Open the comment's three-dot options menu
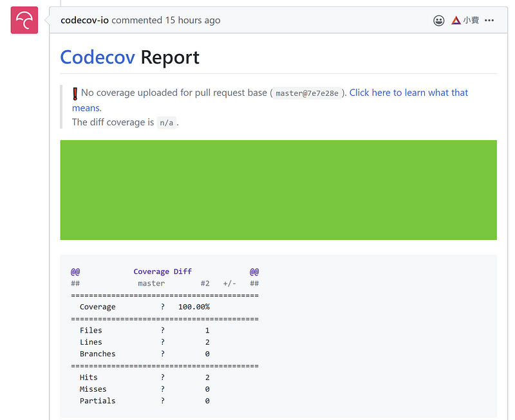Screen dimensions: 515x420 coord(489,21)
